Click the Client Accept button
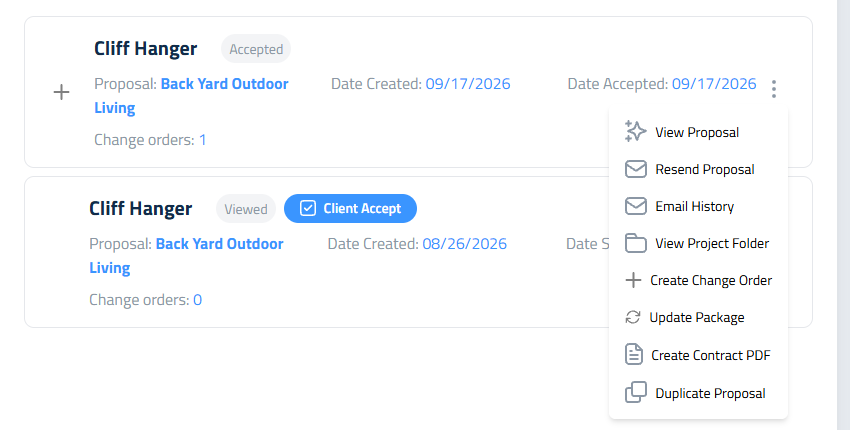This screenshot has width=850, height=430. [x=350, y=208]
